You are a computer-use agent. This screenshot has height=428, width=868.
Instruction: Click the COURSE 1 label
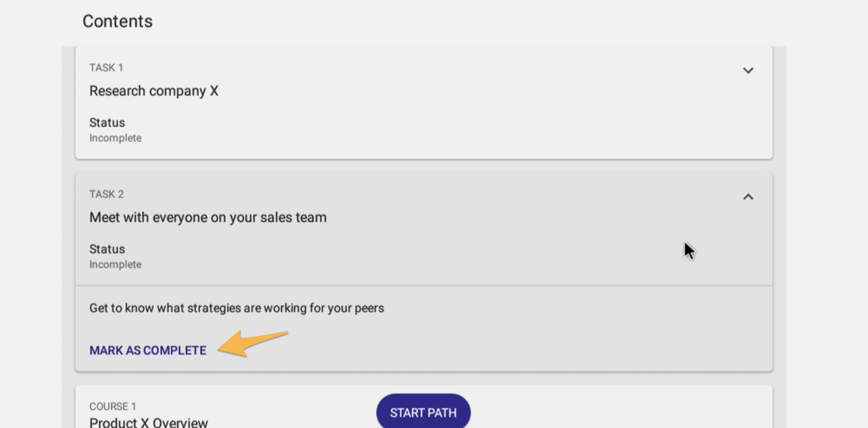point(113,406)
